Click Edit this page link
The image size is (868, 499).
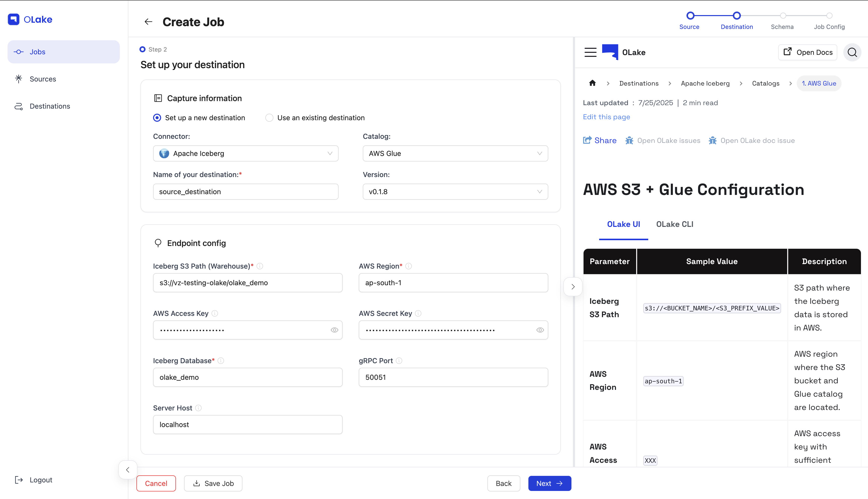point(606,117)
